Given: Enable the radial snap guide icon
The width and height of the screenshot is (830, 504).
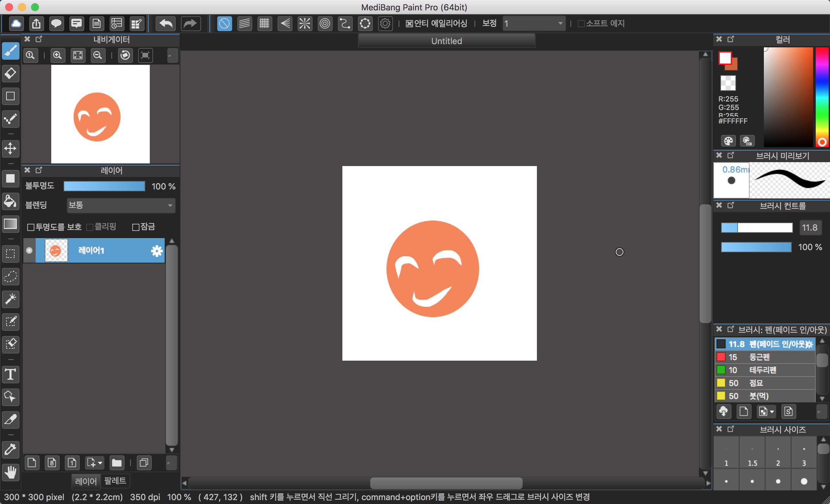Looking at the screenshot, I should 304,24.
